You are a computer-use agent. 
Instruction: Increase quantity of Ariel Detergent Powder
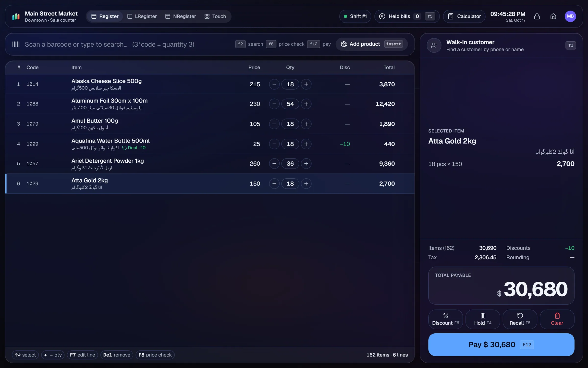306,163
